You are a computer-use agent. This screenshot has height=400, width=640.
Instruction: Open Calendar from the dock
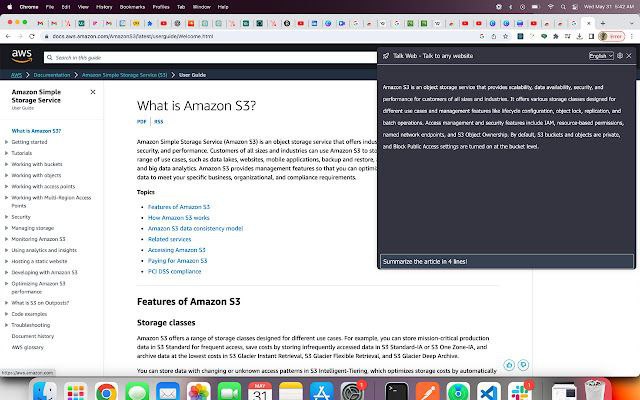[x=260, y=392]
